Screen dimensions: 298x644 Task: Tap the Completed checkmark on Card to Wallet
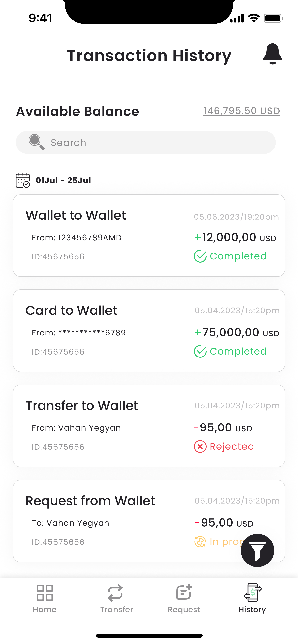(200, 351)
